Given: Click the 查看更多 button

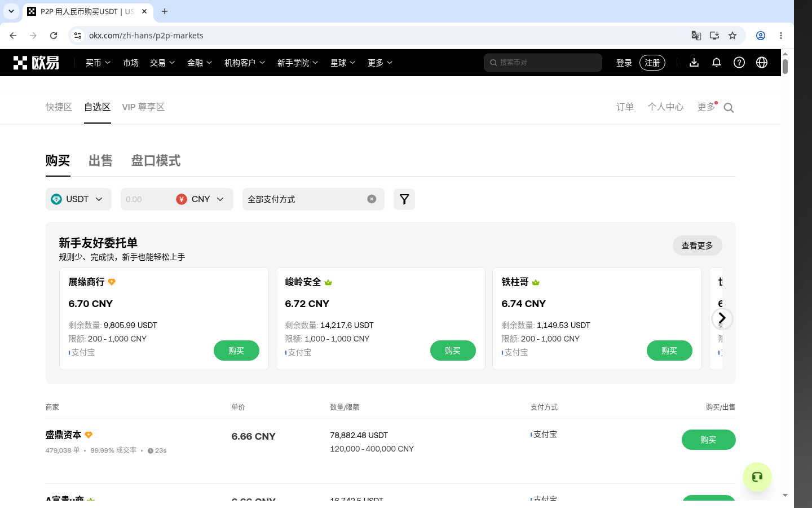Looking at the screenshot, I should tap(698, 246).
